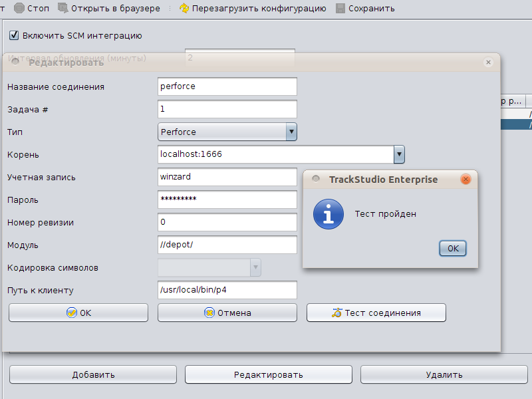
Task: Click the Учетная запись label
Action: pos(41,178)
